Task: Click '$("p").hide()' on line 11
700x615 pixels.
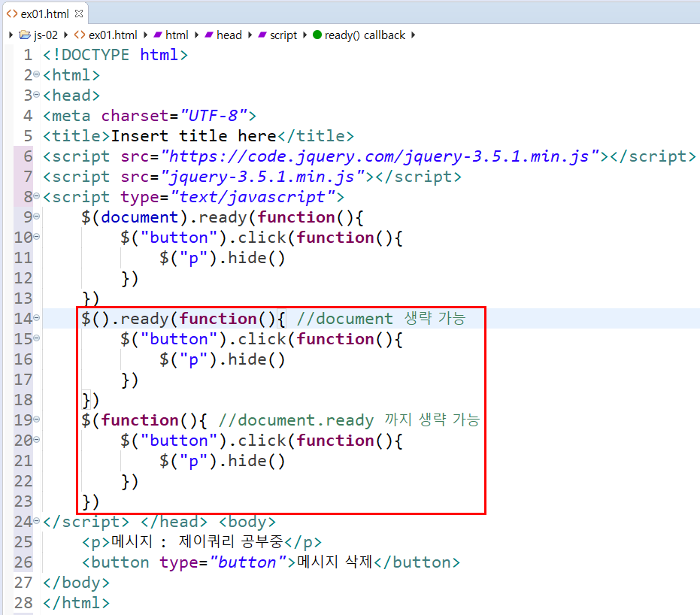Action: pyautogui.click(x=222, y=259)
